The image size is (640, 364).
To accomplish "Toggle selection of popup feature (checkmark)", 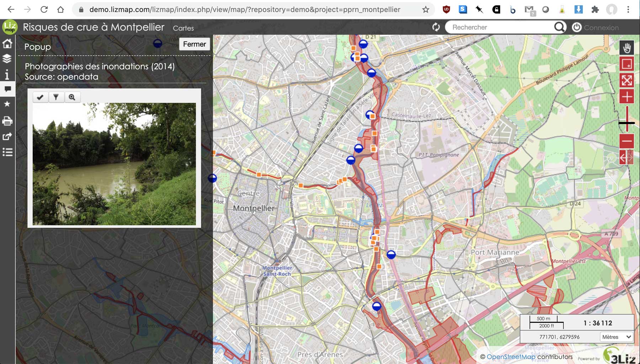I will pyautogui.click(x=40, y=97).
